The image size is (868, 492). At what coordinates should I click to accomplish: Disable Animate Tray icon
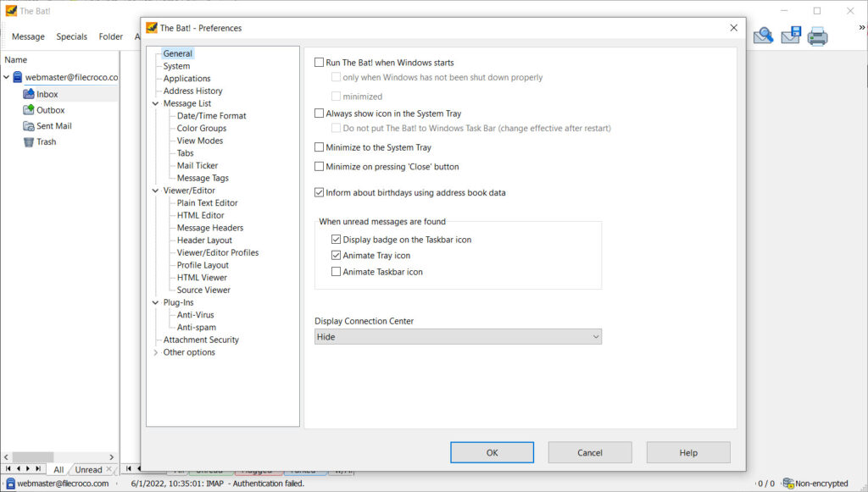coord(336,256)
